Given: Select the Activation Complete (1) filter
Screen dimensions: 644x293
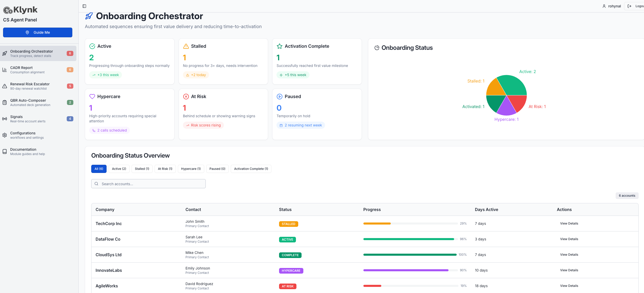Looking at the screenshot, I should (x=251, y=169).
